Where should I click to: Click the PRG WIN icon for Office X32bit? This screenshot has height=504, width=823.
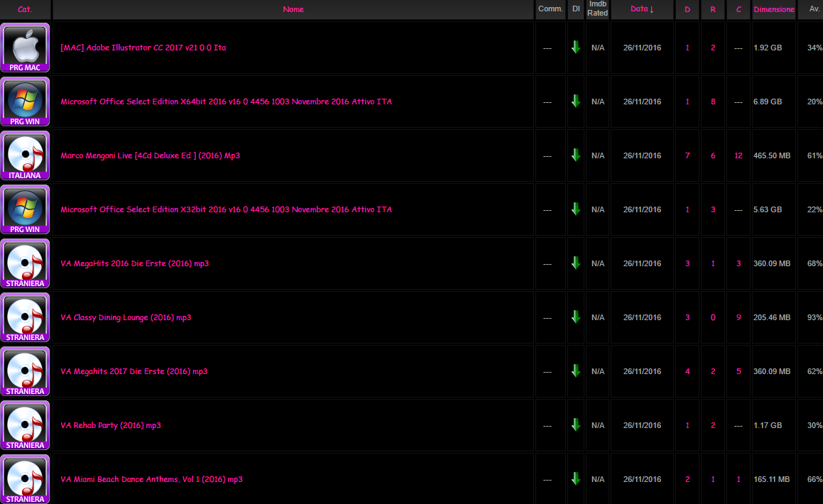(x=25, y=210)
